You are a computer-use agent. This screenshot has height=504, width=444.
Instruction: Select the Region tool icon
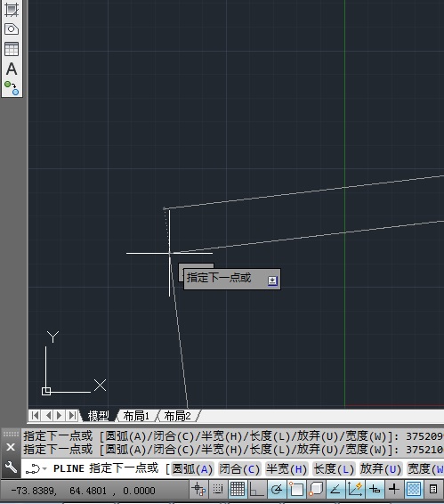[x=12, y=29]
